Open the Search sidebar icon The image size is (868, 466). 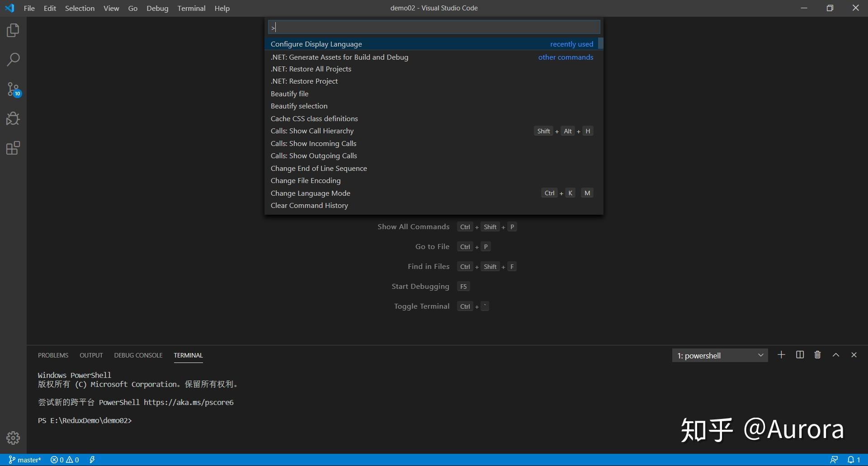tap(13, 59)
